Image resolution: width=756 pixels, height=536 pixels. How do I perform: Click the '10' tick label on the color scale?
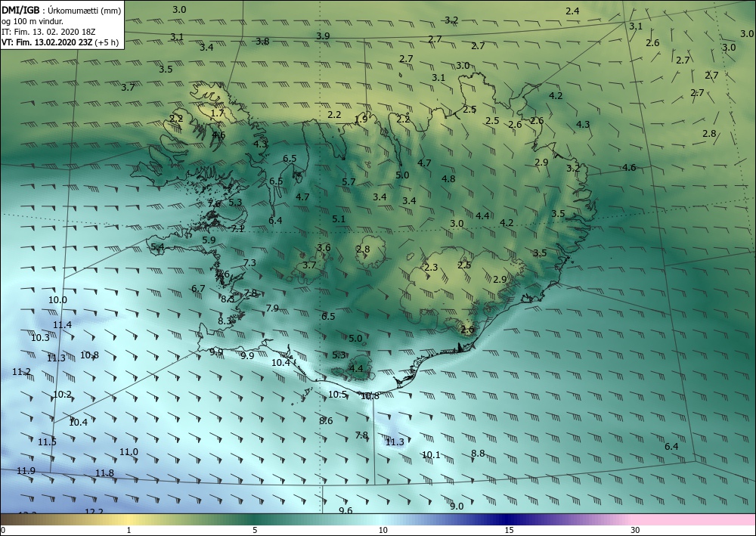pos(383,530)
